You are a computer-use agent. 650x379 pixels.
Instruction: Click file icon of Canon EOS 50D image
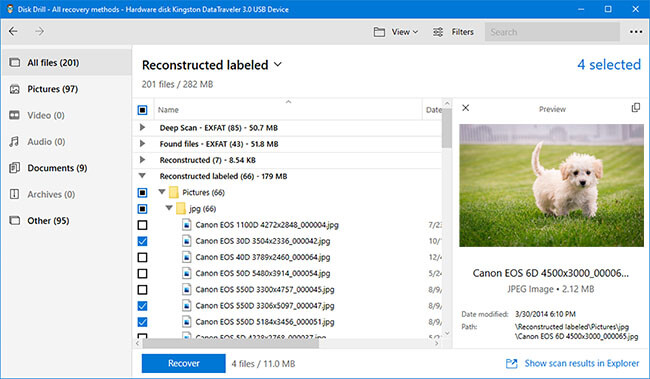(x=187, y=273)
